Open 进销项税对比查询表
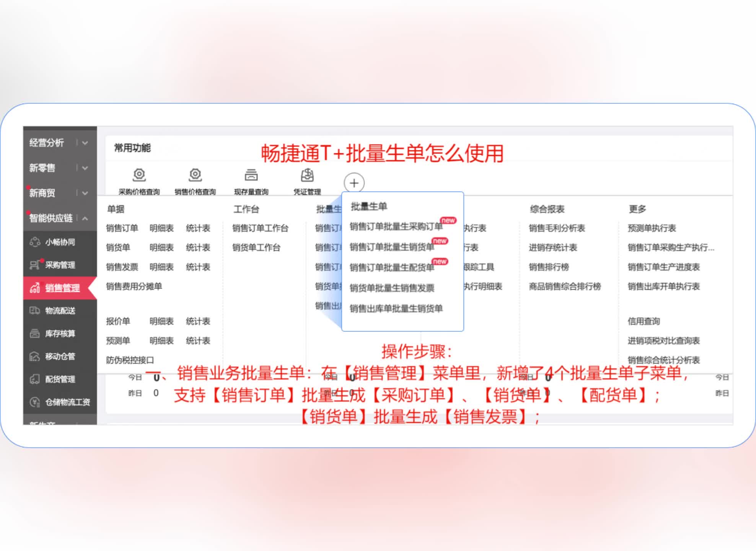The height and width of the screenshot is (551, 756). (663, 341)
